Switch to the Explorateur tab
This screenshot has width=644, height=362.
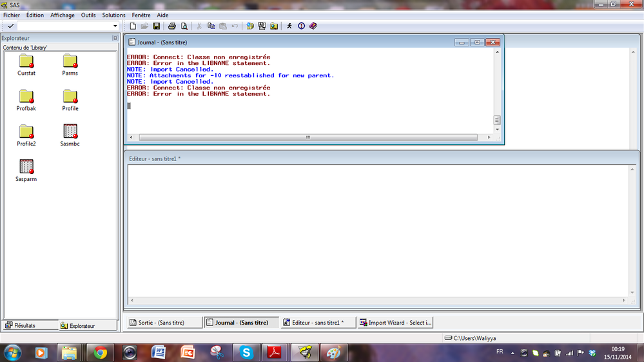click(88, 325)
